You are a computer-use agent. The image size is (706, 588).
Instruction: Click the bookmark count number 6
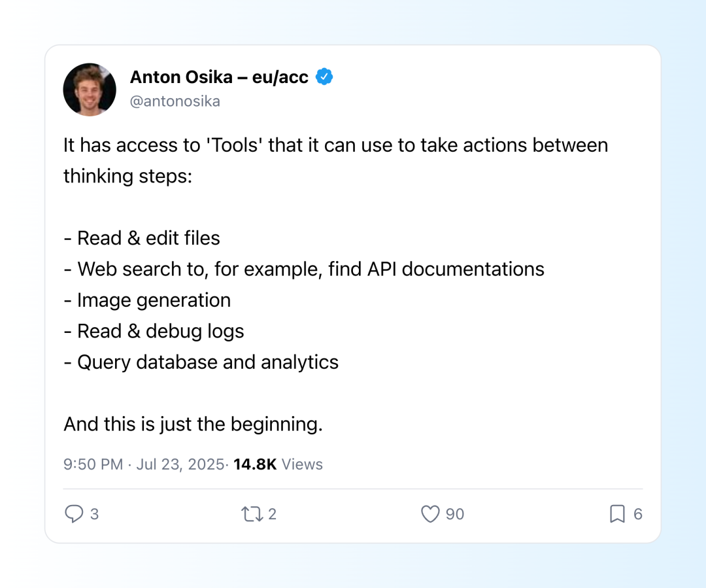638,514
